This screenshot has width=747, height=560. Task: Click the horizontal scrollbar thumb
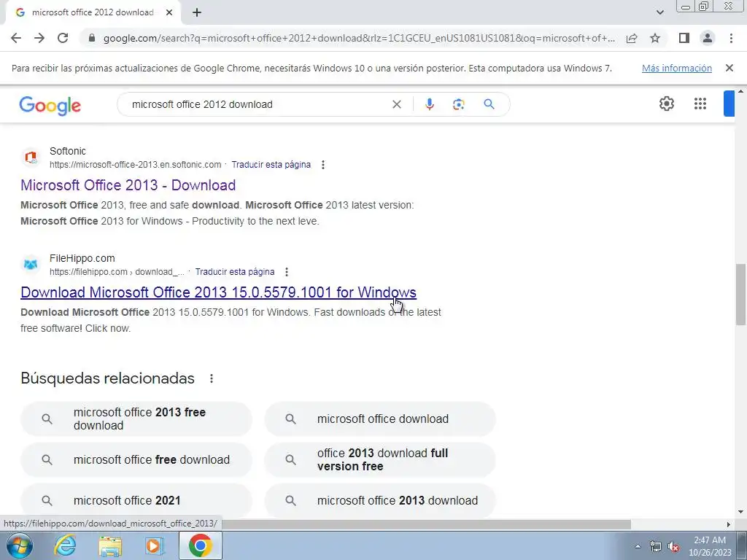pos(426,524)
